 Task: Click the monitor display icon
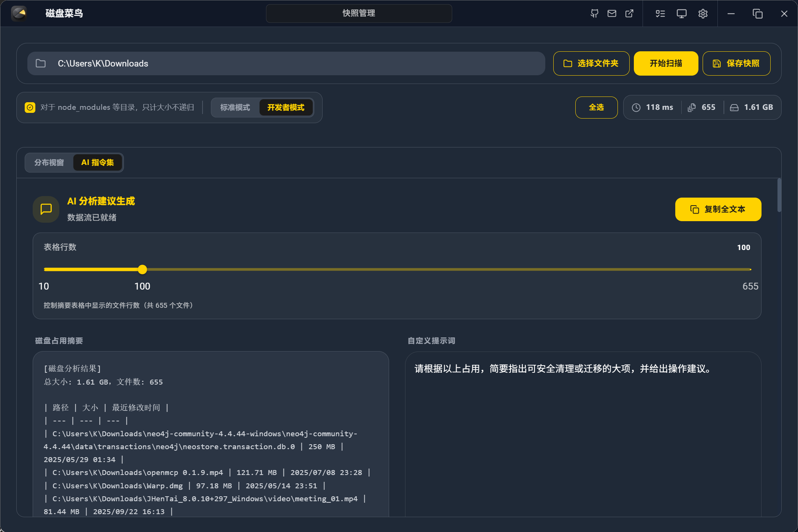[681, 13]
